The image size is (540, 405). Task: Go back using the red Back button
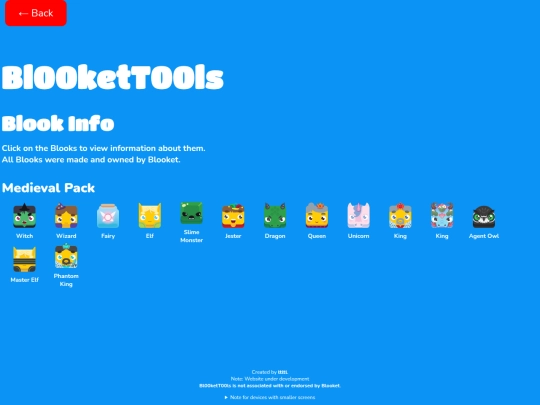point(36,13)
